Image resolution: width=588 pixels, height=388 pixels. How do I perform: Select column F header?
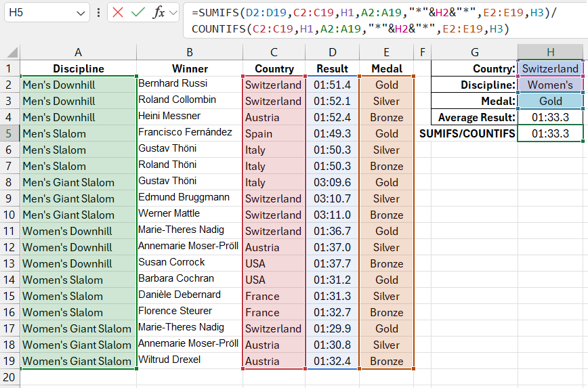tap(423, 52)
